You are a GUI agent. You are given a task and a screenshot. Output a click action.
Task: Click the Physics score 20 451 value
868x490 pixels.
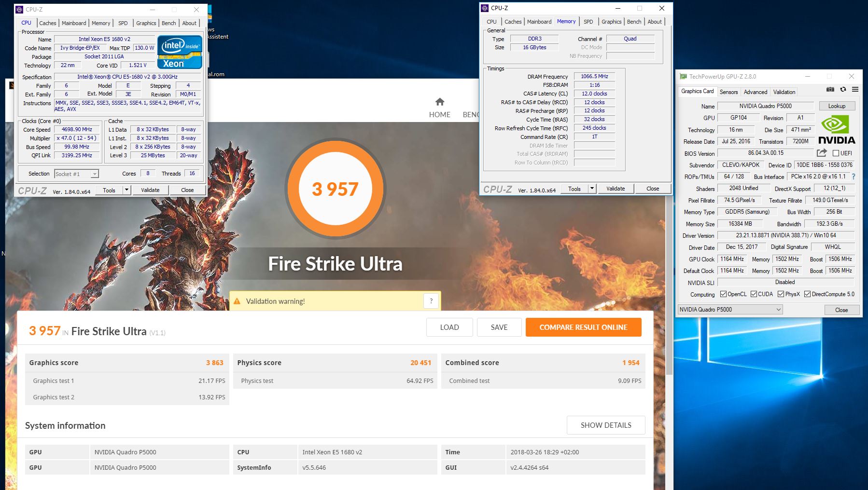coord(420,363)
